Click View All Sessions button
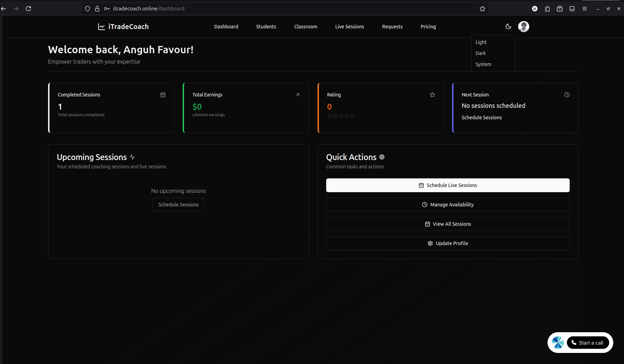624x364 pixels. (x=448, y=224)
